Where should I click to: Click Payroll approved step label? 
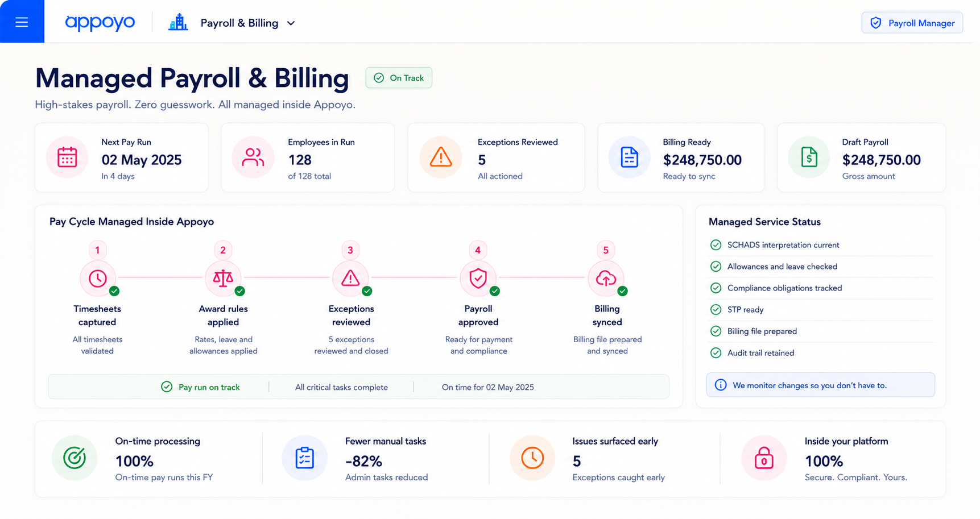coord(478,315)
